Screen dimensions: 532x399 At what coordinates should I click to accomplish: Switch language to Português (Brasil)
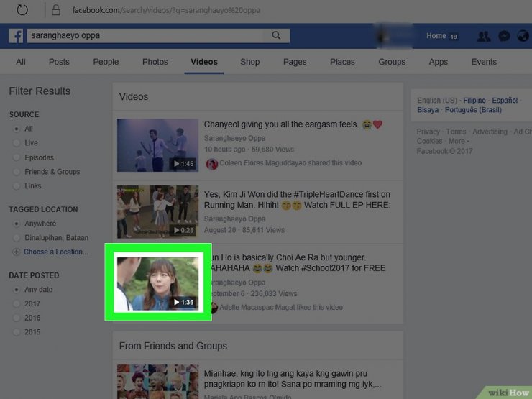click(x=473, y=110)
